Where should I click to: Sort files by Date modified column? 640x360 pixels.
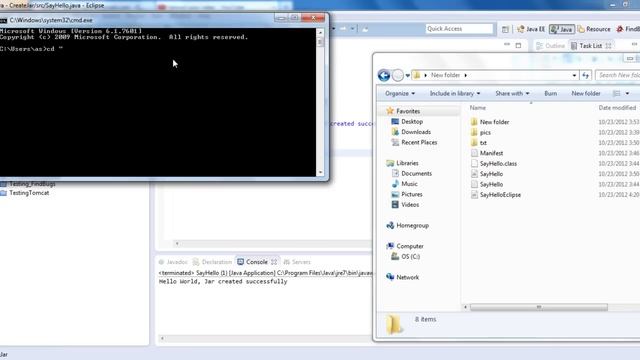pos(617,108)
